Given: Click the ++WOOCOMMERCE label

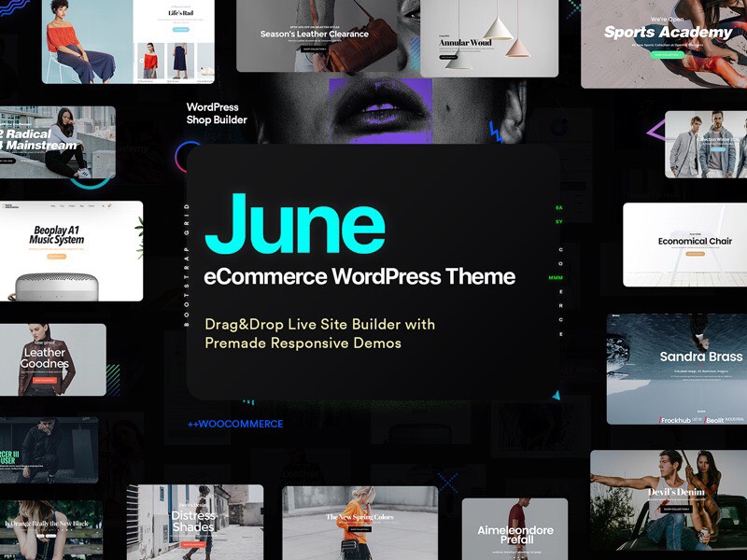Looking at the screenshot, I should (234, 424).
